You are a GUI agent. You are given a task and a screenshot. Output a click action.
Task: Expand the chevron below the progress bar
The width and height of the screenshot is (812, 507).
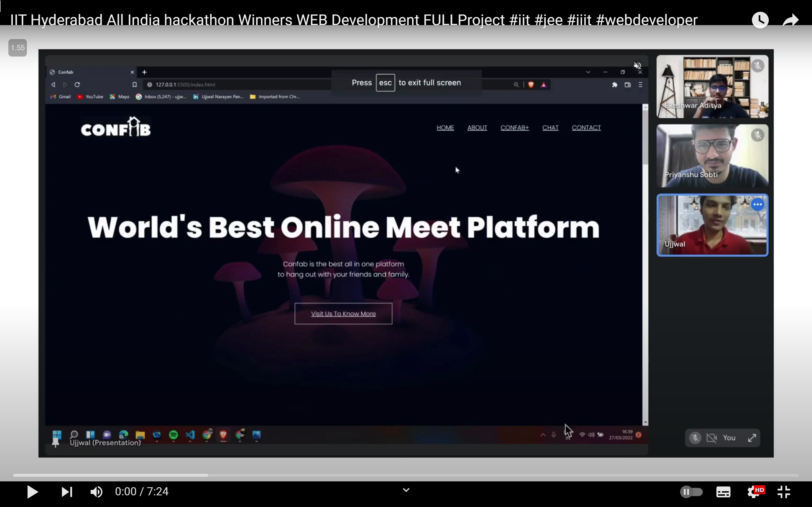pyautogui.click(x=406, y=490)
